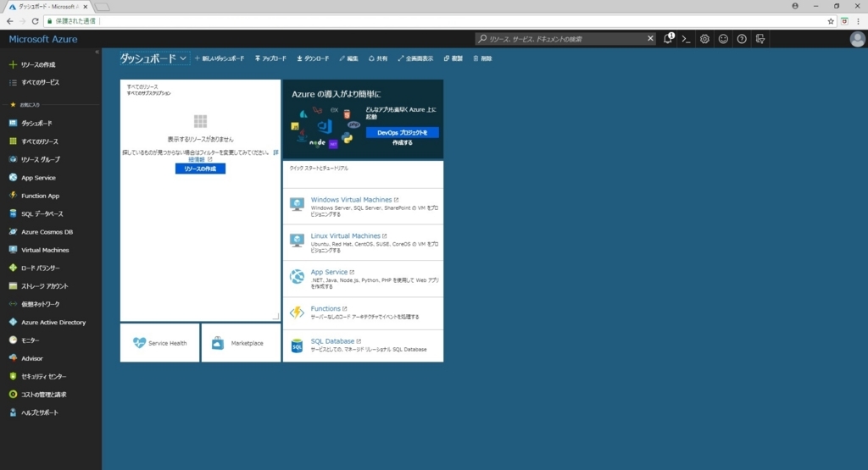Click 削除 in dashboard toolbar
Viewport: 868px width, 470px height.
pyautogui.click(x=482, y=58)
